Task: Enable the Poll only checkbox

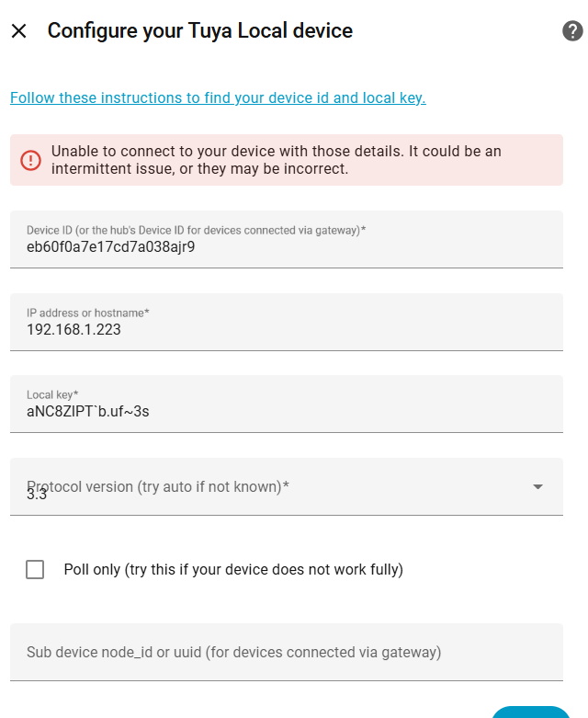Action: coord(35,570)
